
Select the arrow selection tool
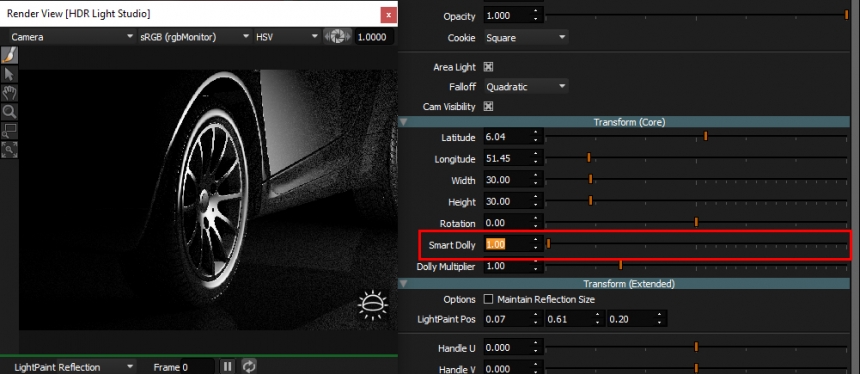tap(9, 74)
